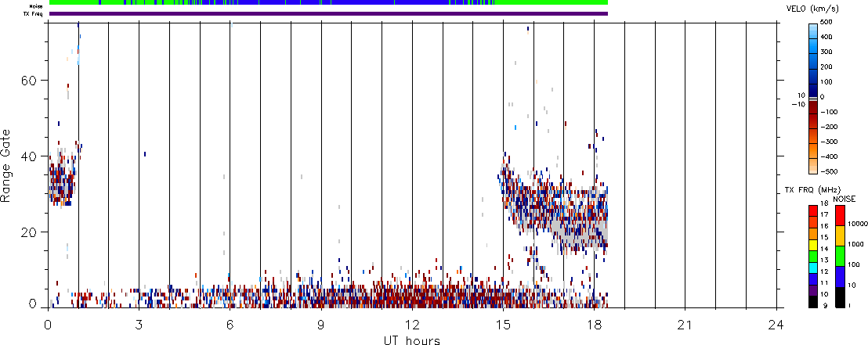Screen dimensions: 868x345
Task: Pick red swatch at top of NOISE colorbar
Action: (x=840, y=214)
